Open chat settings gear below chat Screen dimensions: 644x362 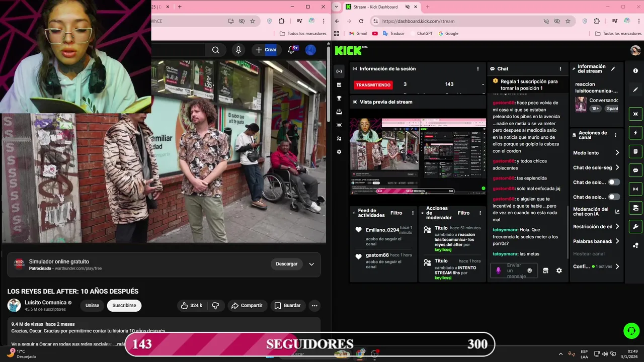tap(559, 270)
